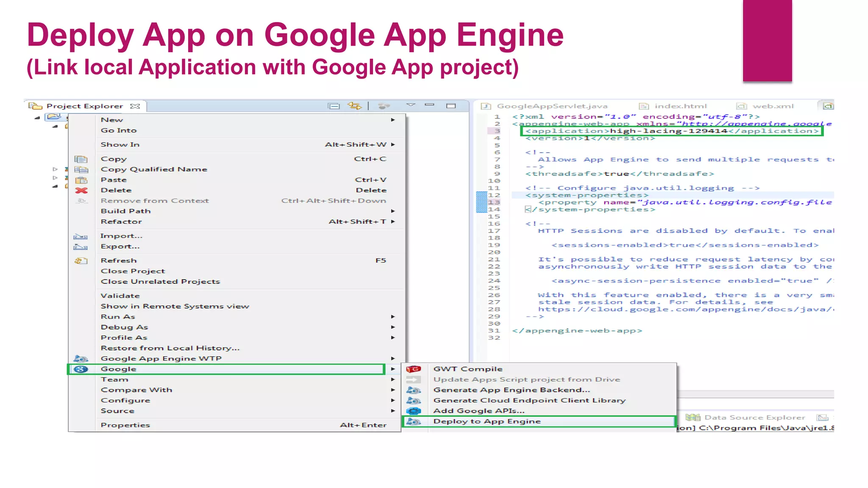This screenshot has height=488, width=868.
Task: Select Deploy to App Engine
Action: coord(539,421)
